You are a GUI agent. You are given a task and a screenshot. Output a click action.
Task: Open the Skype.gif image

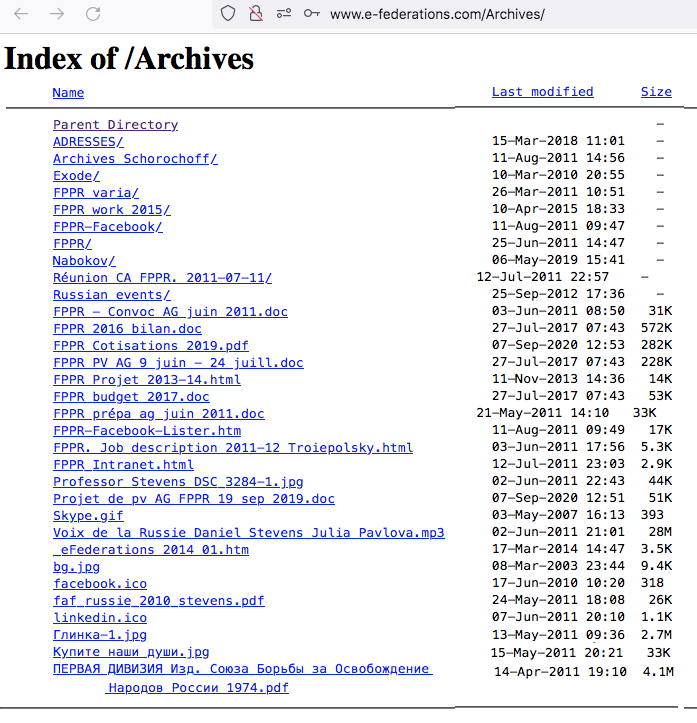tap(88, 516)
